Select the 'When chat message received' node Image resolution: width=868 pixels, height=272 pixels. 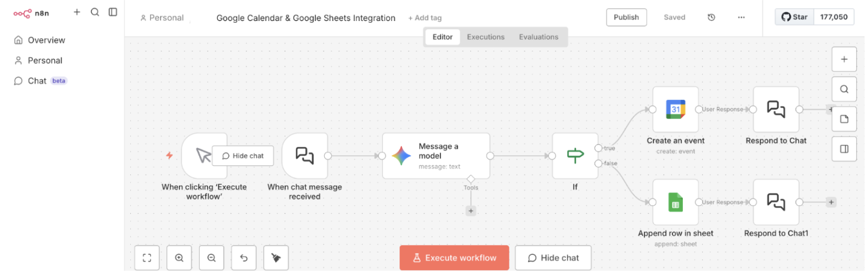pyautogui.click(x=304, y=156)
